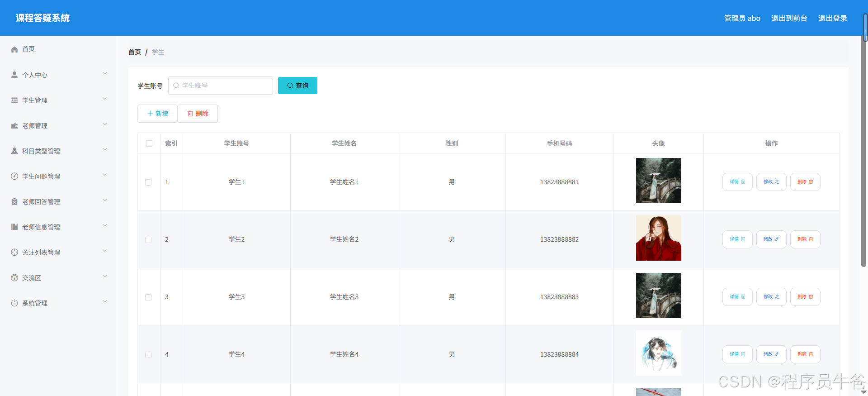The height and width of the screenshot is (396, 868).
Task: Click the 系统管理 power icon
Action: point(14,303)
